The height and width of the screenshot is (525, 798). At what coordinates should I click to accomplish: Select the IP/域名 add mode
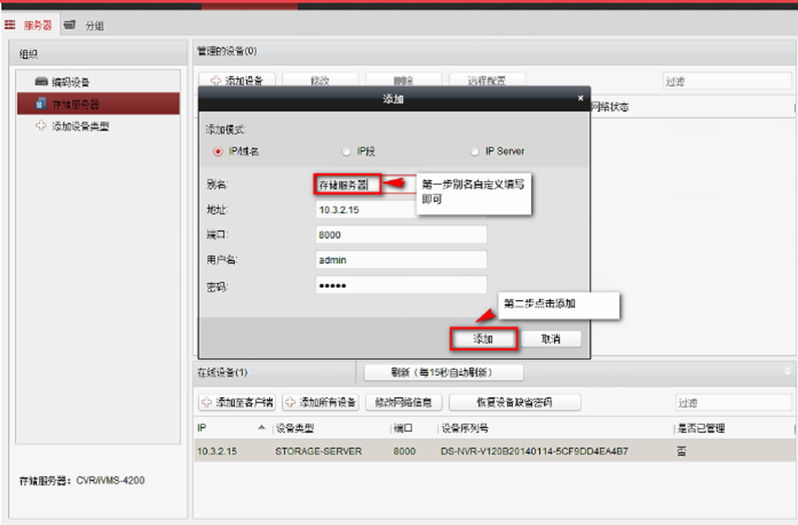click(218, 152)
